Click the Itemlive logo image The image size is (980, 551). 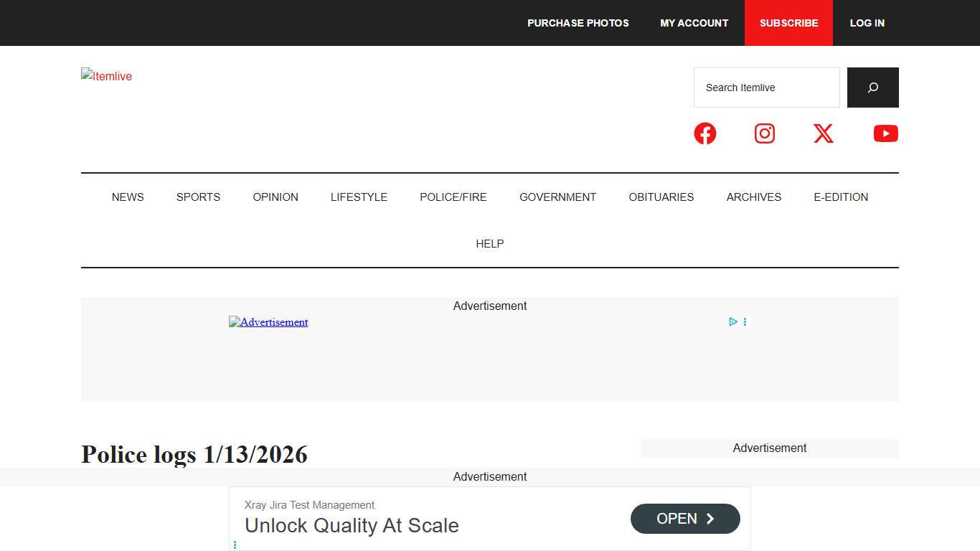point(106,76)
